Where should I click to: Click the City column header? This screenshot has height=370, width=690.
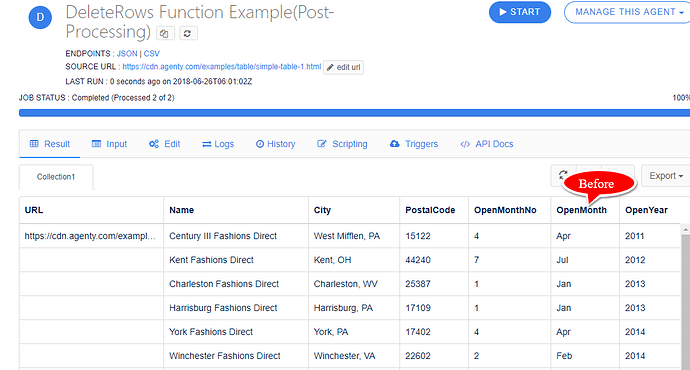click(x=354, y=210)
